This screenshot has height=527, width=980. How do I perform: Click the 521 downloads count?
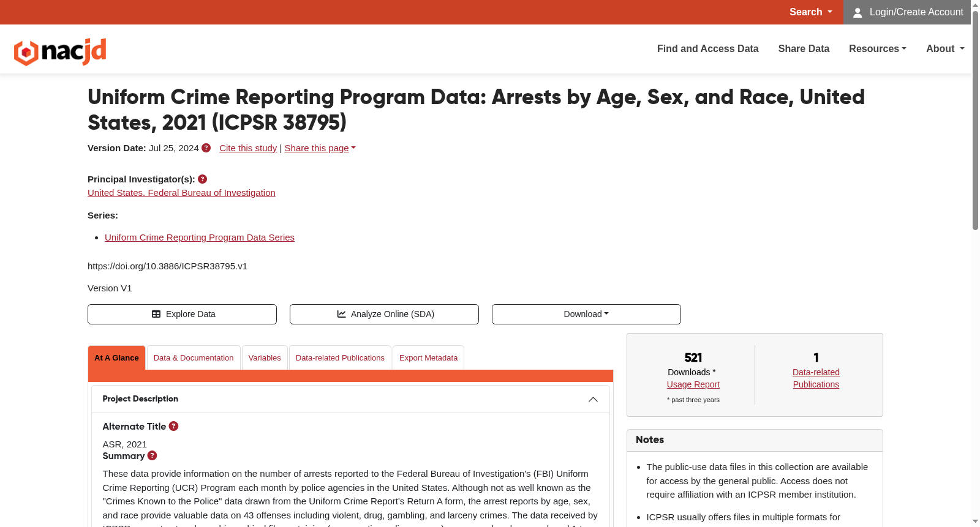[x=693, y=357]
